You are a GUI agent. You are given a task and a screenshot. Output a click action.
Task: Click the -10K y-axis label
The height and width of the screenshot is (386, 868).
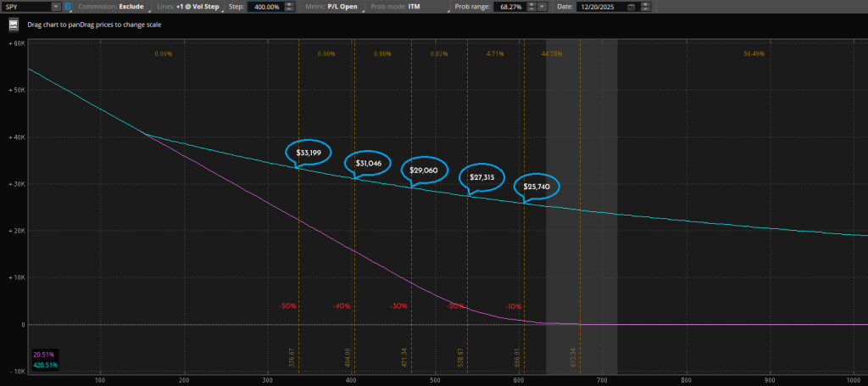(x=17, y=372)
